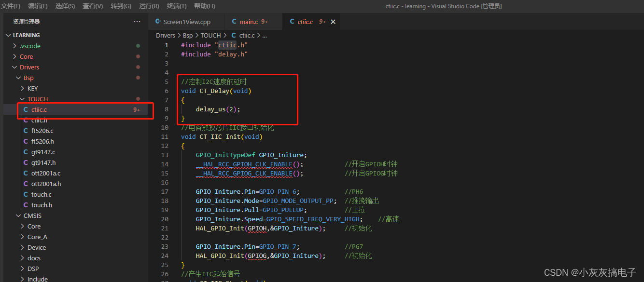Click the 9+ badge on ctiic.c row
Image resolution: width=644 pixels, height=282 pixels.
(x=137, y=110)
